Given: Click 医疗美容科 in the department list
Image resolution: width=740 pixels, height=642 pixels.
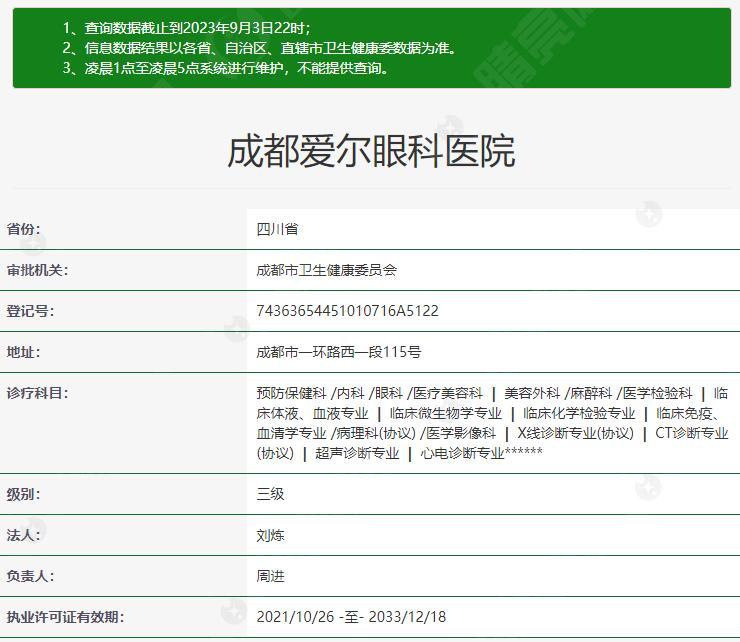Looking at the screenshot, I should click(x=448, y=393).
